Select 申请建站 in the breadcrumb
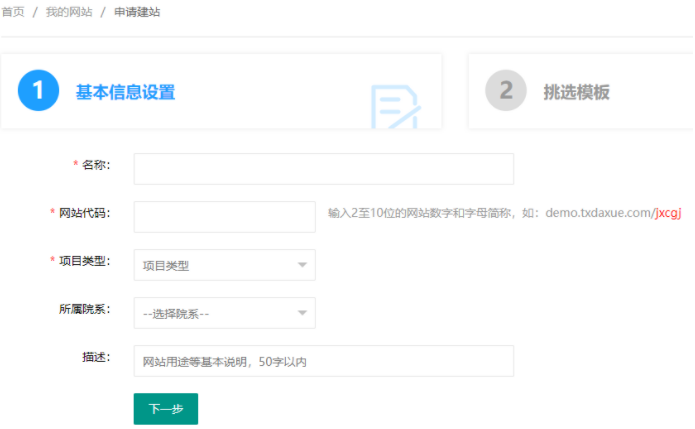Image resolution: width=695 pixels, height=429 pixels. (136, 12)
